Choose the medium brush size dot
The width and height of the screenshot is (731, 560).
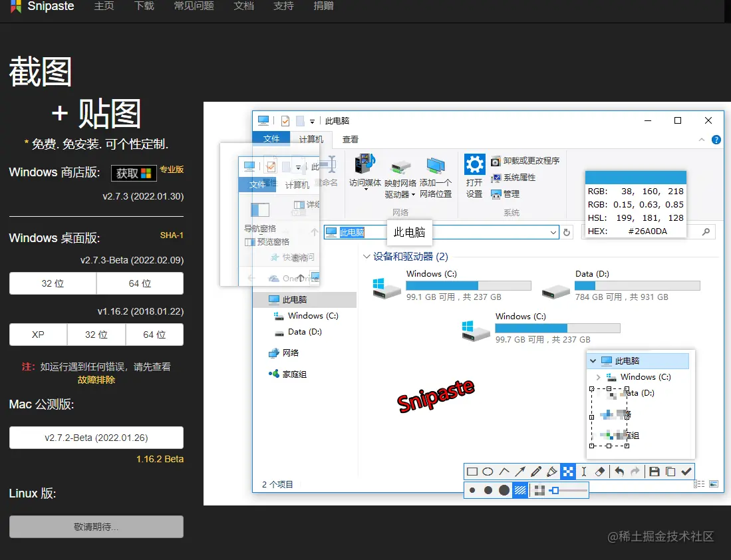pos(488,490)
